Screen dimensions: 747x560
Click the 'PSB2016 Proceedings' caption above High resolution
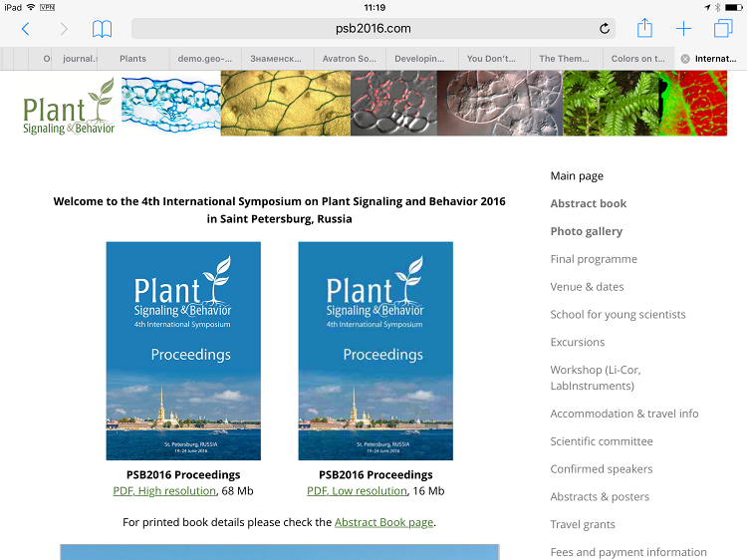click(183, 474)
